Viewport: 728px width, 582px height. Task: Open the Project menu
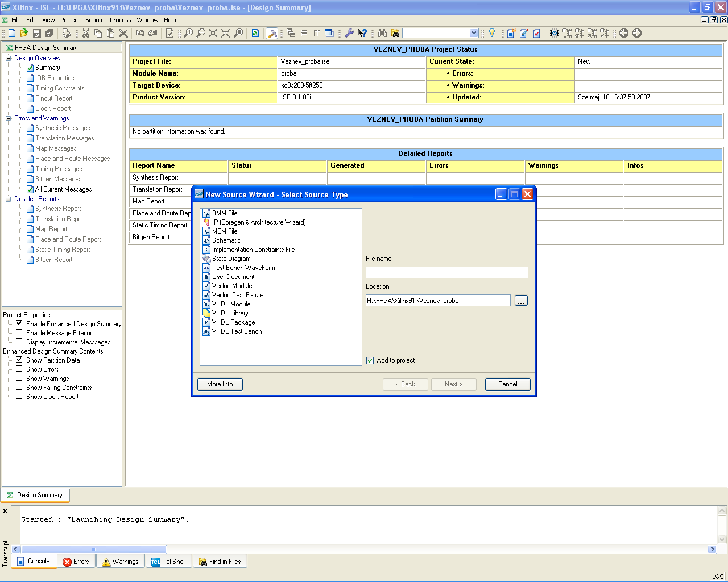tap(70, 20)
